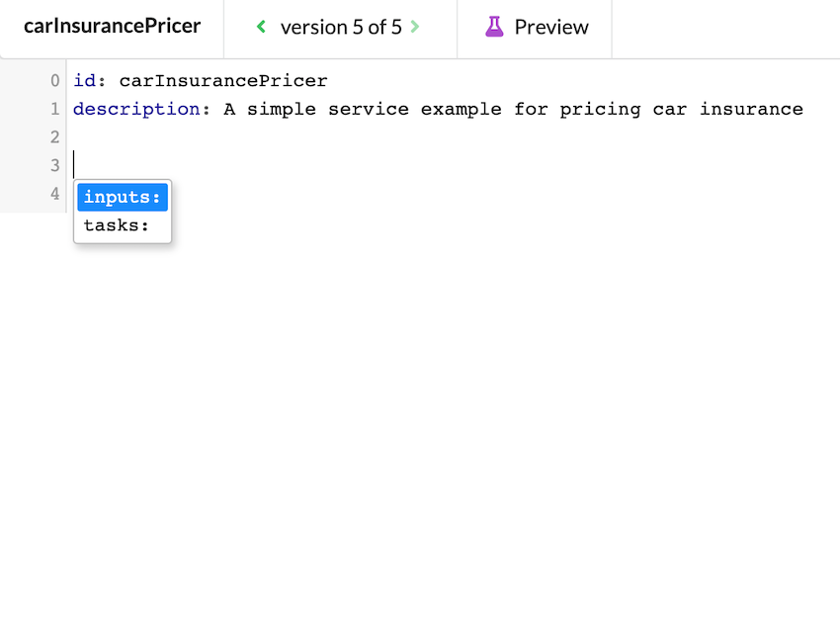Go to previous version with left chevron
840x618 pixels.
click(x=261, y=27)
